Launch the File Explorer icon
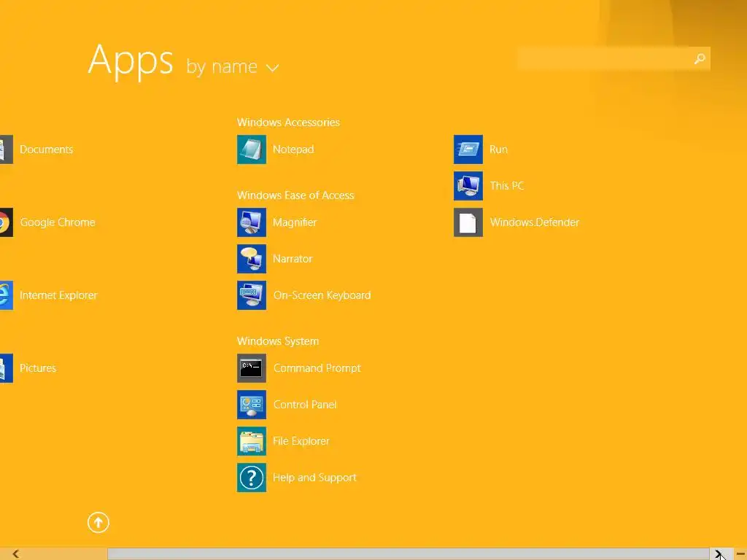 pos(252,441)
